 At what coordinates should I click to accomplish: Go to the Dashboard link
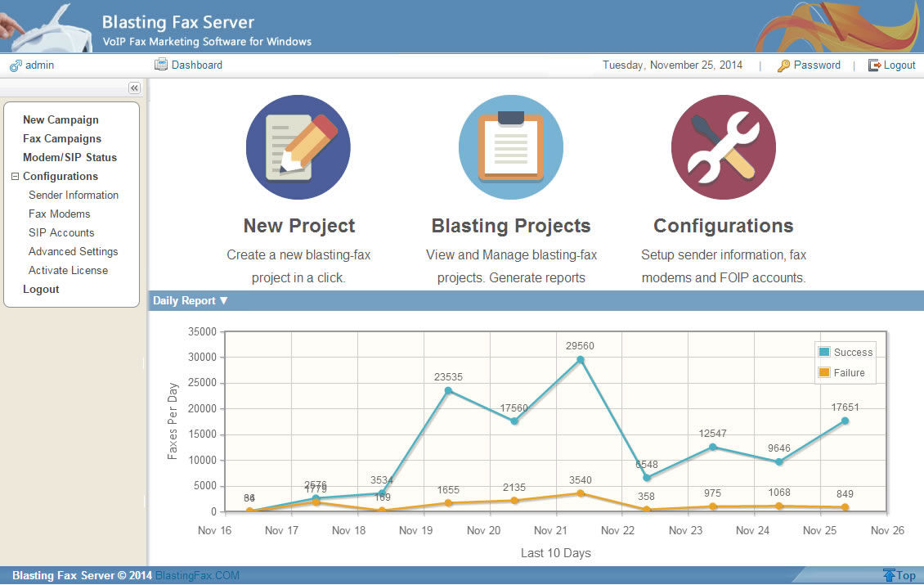(197, 65)
